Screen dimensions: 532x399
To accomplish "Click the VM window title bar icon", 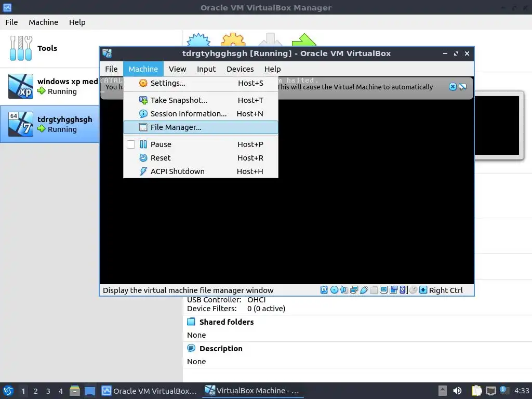I will point(107,54).
